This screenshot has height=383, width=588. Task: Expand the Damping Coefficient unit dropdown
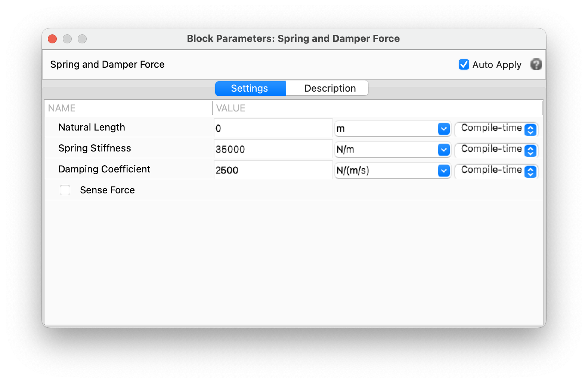point(443,171)
